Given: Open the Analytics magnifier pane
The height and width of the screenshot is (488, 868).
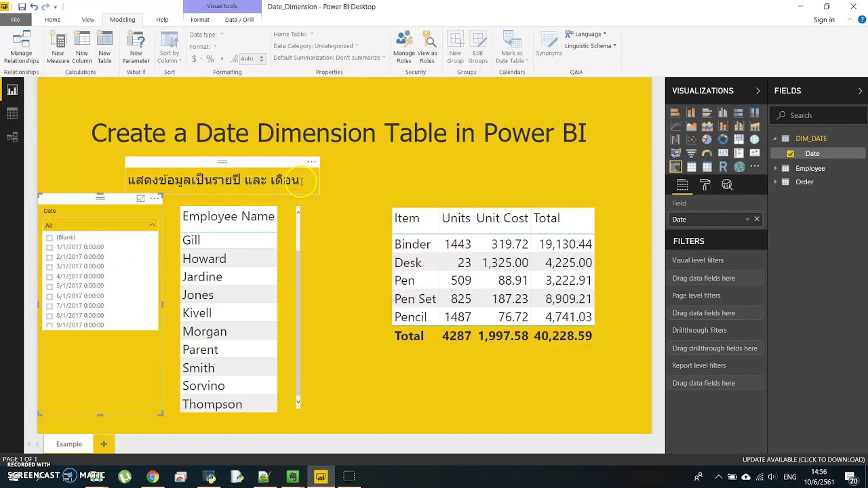Looking at the screenshot, I should 728,184.
